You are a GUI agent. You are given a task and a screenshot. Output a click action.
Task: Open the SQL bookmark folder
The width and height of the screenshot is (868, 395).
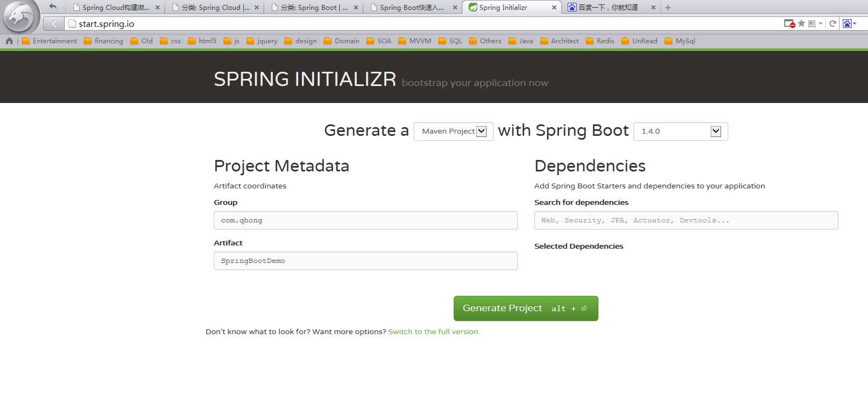coord(450,41)
